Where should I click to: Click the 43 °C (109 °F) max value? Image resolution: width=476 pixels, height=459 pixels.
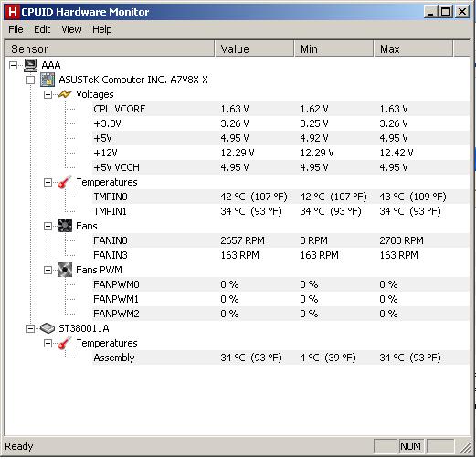coord(413,197)
